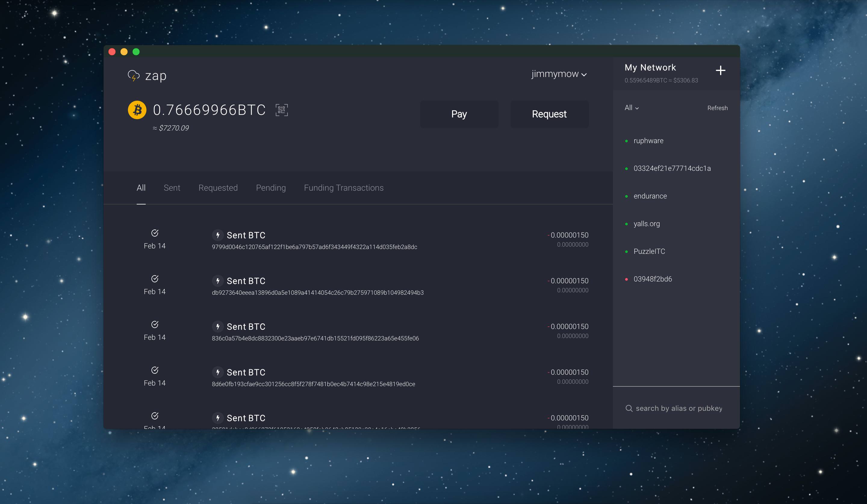Click the red status dot beside 03948f2bd6
This screenshot has width=867, height=504.
[627, 279]
